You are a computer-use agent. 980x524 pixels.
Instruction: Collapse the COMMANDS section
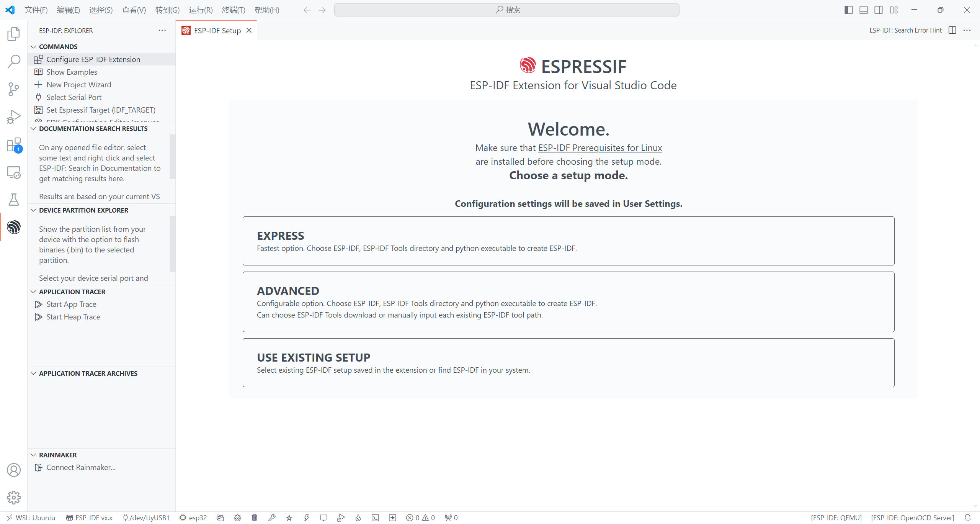click(58, 47)
